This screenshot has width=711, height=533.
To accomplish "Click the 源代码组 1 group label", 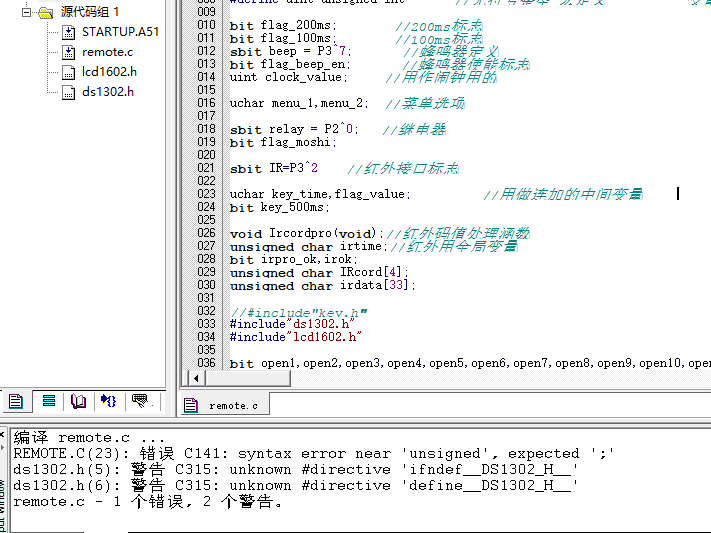I will point(90,12).
